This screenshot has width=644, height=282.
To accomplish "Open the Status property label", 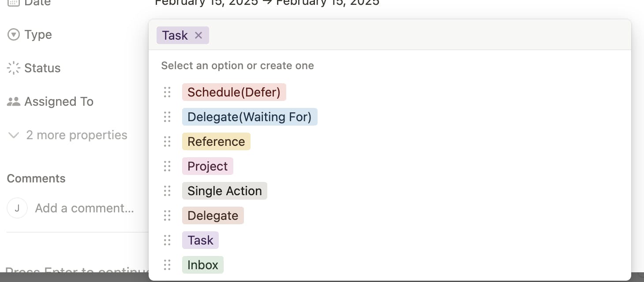I will click(x=42, y=68).
